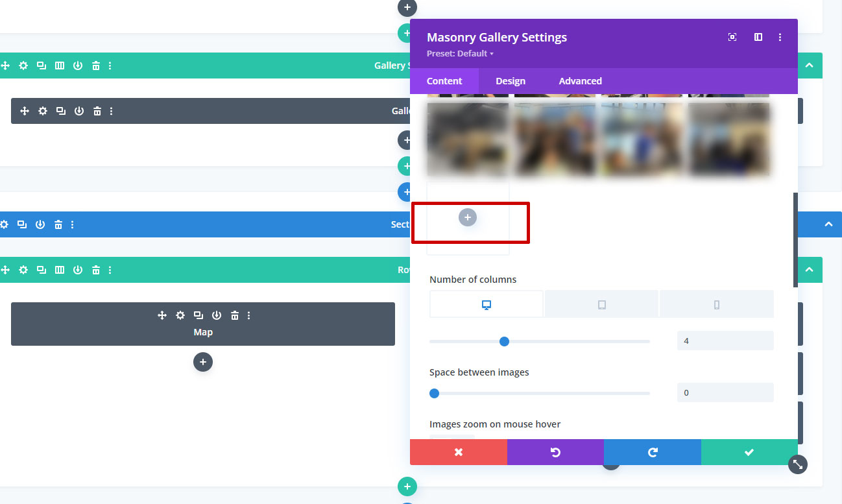
Task: Click the modal resize handle icon
Action: 798,464
